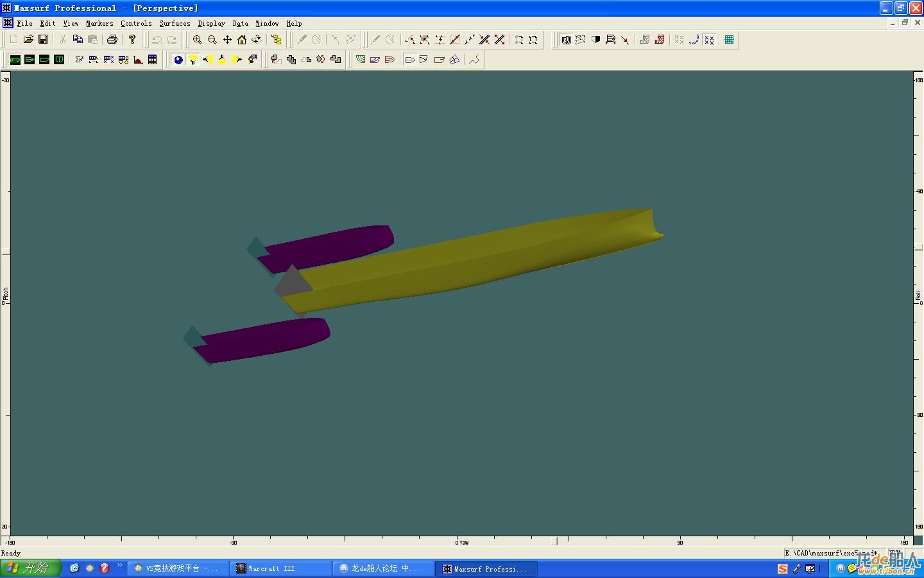The width and height of the screenshot is (924, 578).
Task: Toggle the Grid display icon
Action: 729,39
